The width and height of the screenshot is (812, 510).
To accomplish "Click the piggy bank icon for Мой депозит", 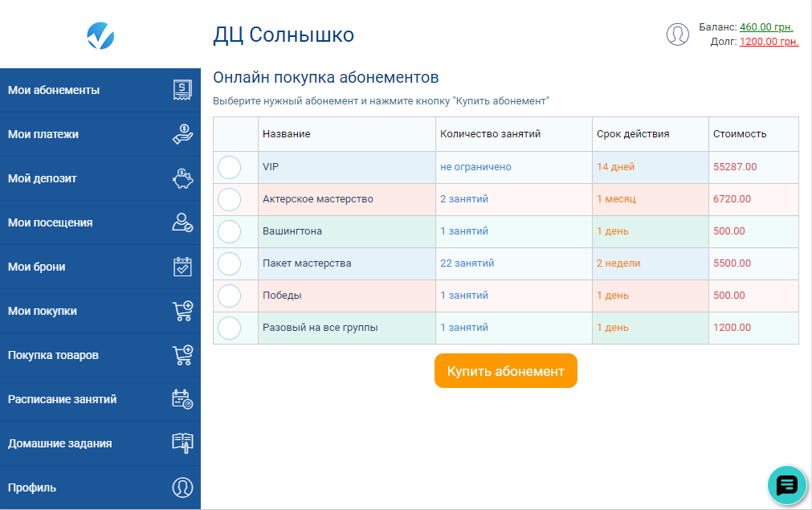I will click(x=182, y=178).
